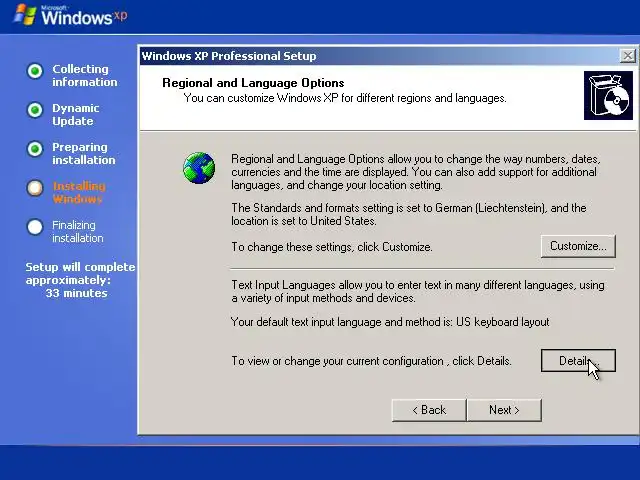Click the software box and CD icon
This screenshot has width=640, height=480.
pos(608,96)
